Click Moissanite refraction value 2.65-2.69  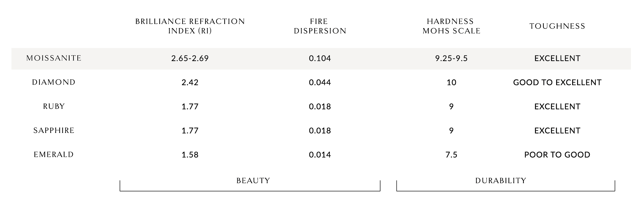[x=190, y=58]
